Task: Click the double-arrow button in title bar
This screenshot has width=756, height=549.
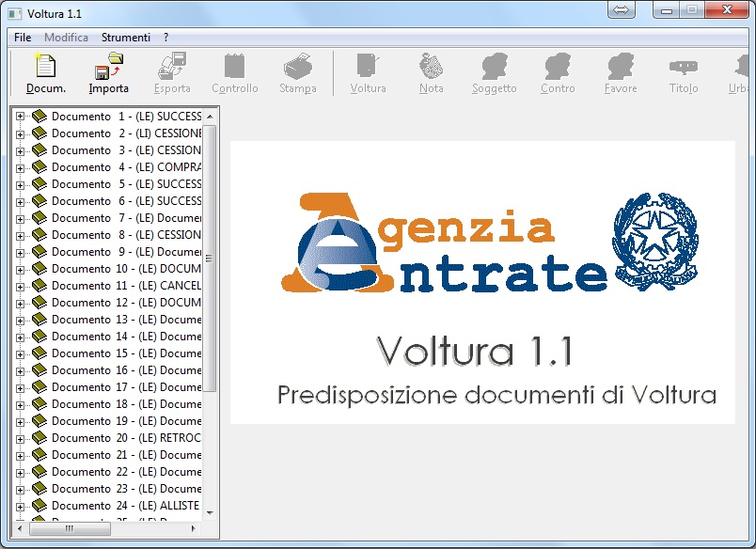Action: (x=621, y=9)
